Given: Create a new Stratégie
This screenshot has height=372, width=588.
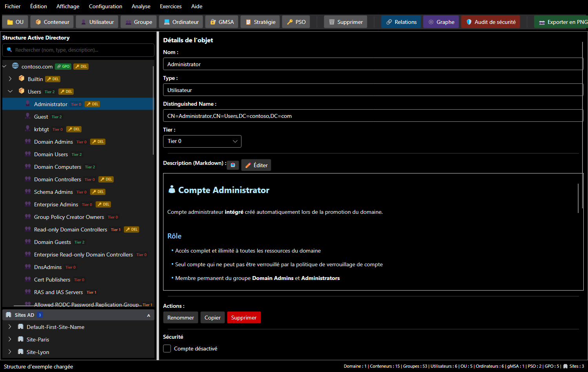Looking at the screenshot, I should tap(260, 22).
